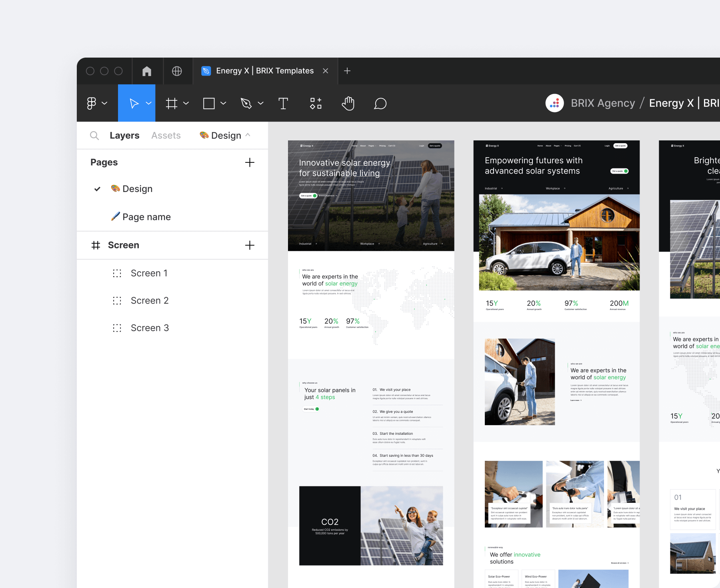The width and height of the screenshot is (720, 588).
Task: Switch to the Assets tab
Action: pos(166,135)
